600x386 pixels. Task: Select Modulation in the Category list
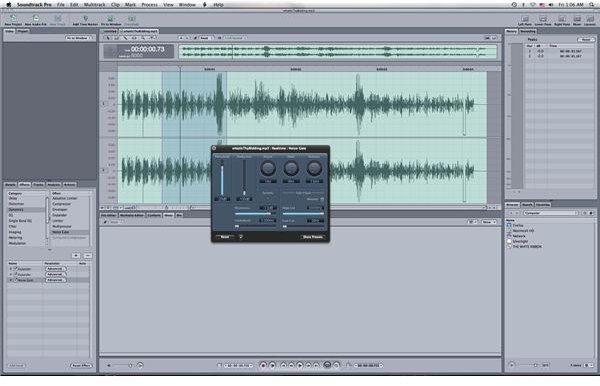[17, 243]
